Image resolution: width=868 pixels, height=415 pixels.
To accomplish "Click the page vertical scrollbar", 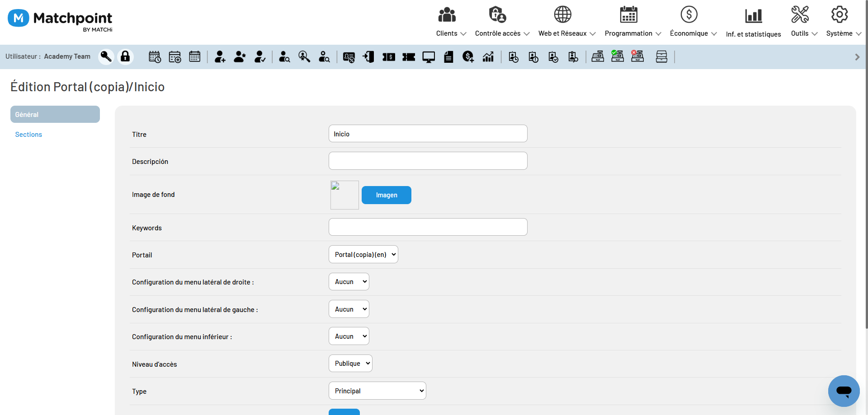I will [866, 164].
